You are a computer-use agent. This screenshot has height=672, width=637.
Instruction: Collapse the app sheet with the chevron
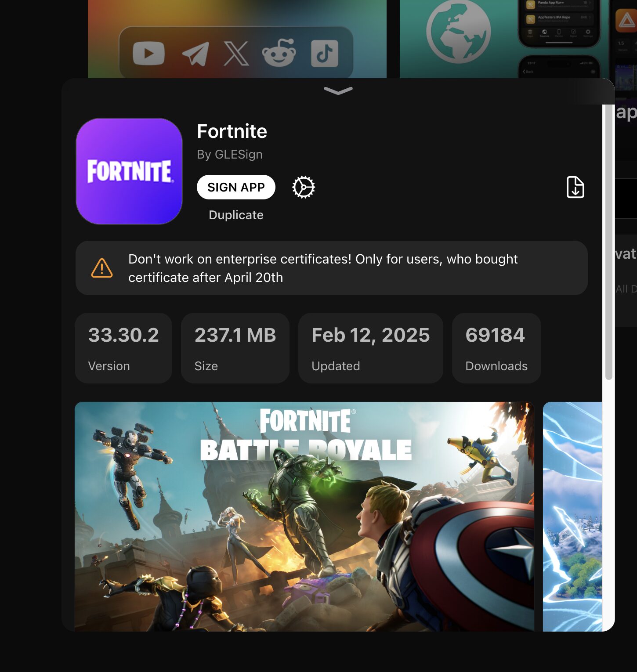[338, 91]
